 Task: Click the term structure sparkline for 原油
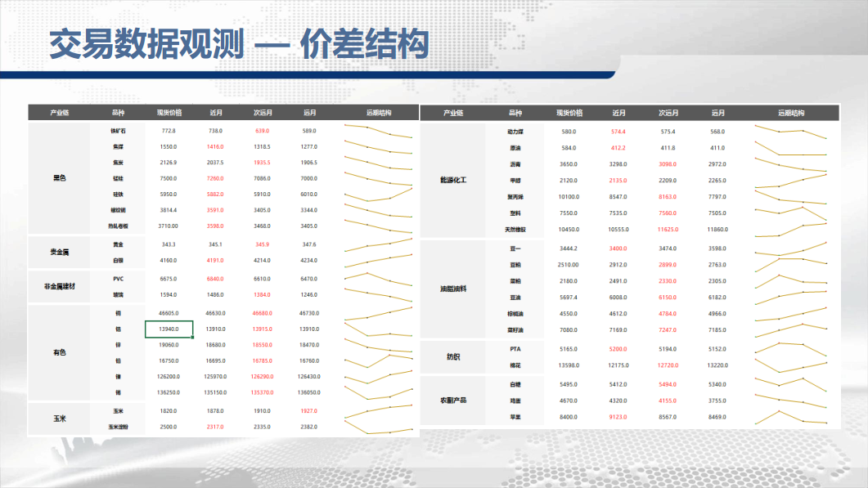(x=789, y=148)
